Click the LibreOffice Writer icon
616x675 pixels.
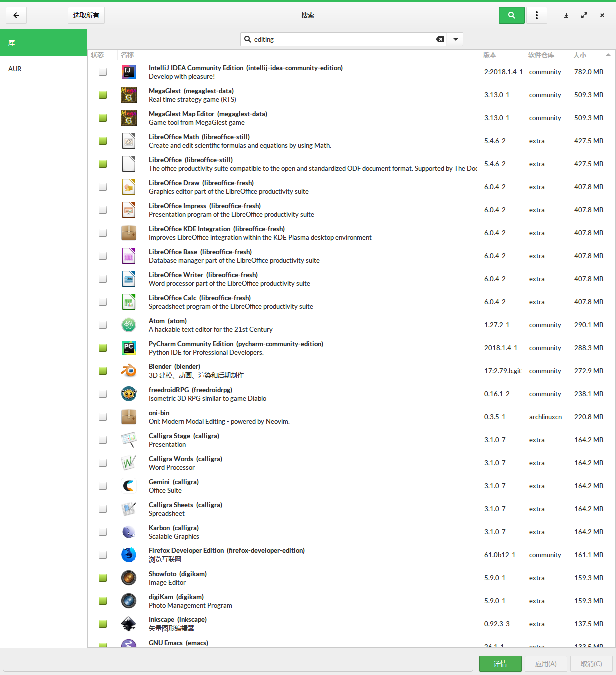point(129,279)
